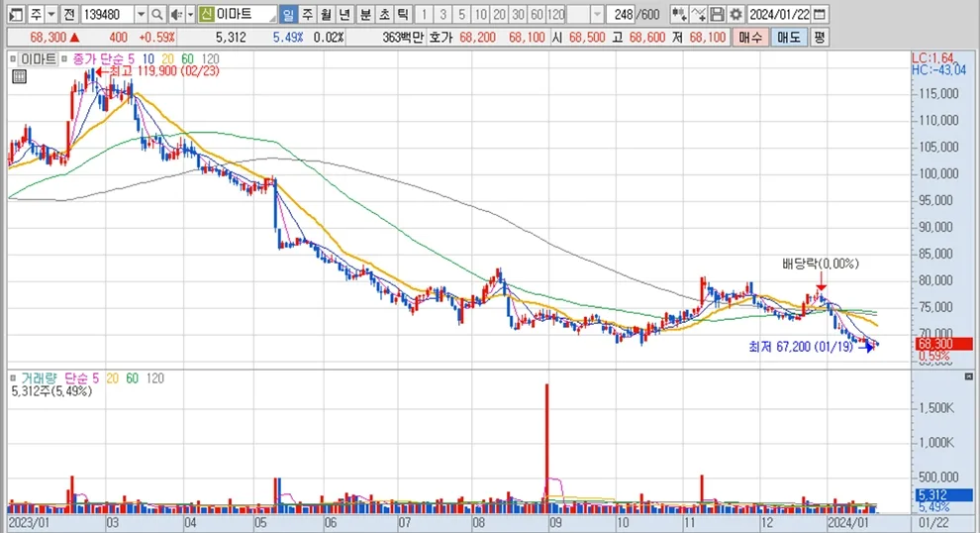Image resolution: width=980 pixels, height=533 pixels.
Task: Click the panel layout icon at top-left
Action: coord(15,15)
